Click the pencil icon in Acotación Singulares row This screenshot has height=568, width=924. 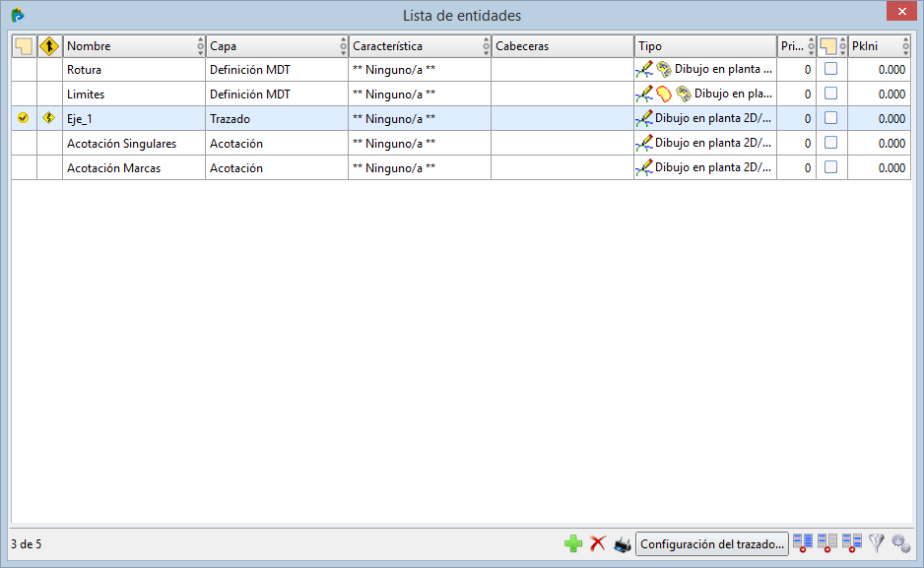[x=644, y=144]
